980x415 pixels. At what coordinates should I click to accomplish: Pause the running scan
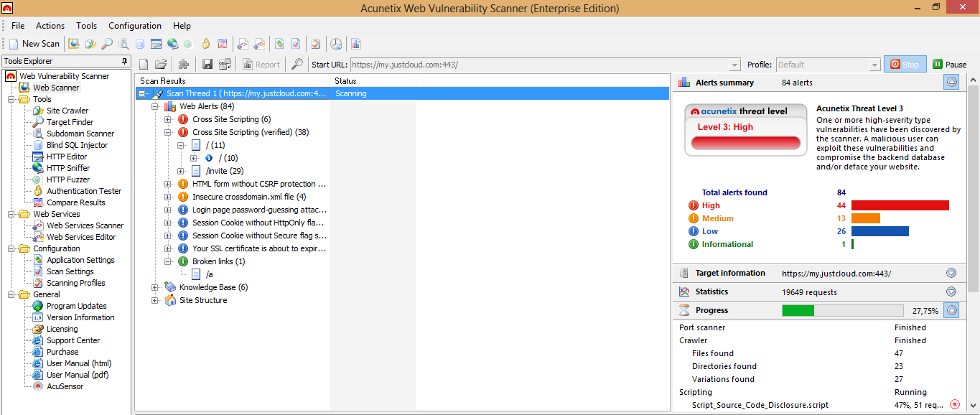tap(950, 64)
